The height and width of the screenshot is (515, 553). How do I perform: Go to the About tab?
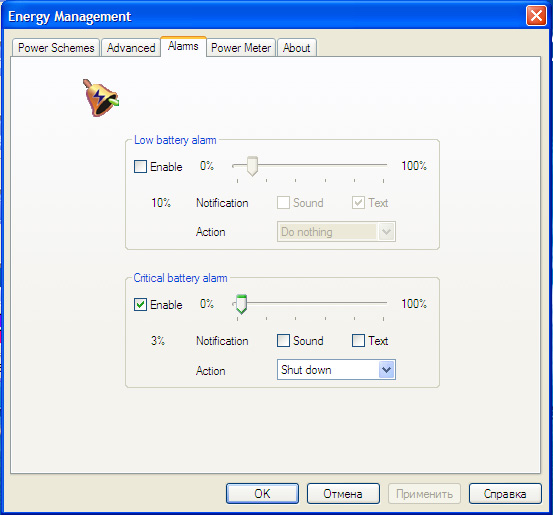coord(297,48)
